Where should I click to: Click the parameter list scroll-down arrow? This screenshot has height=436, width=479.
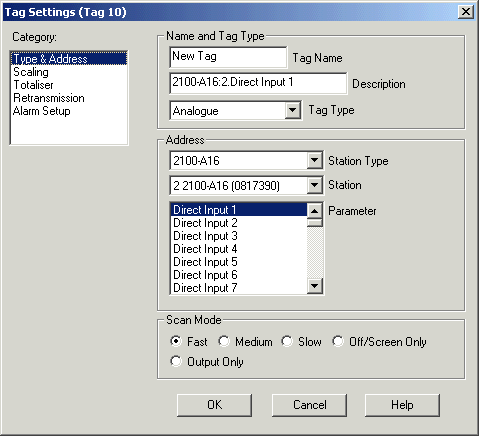click(314, 286)
